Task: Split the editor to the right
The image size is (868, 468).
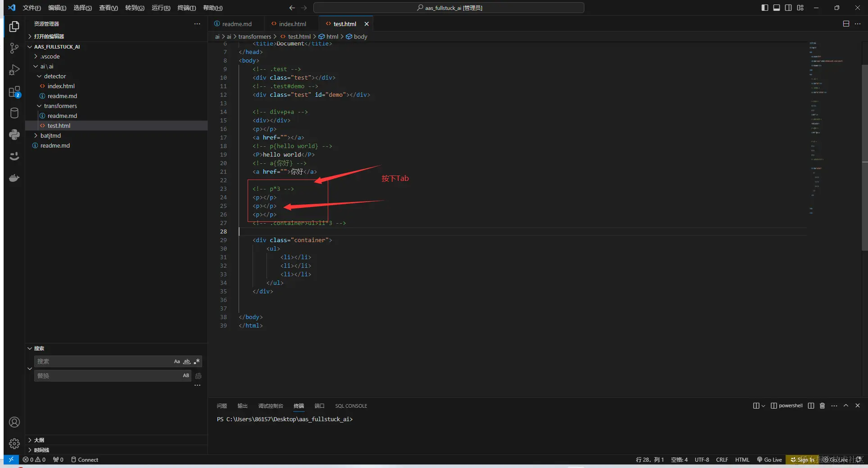Action: point(846,24)
